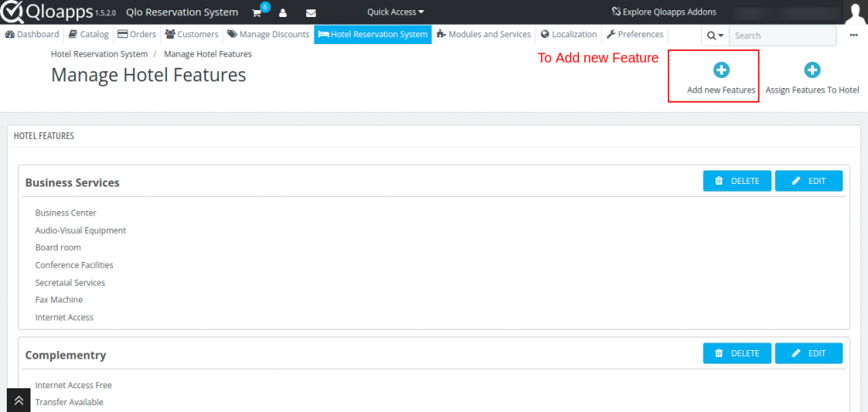The height and width of the screenshot is (412, 868).
Task: Open the three-dot more menu
Action: [854, 36]
